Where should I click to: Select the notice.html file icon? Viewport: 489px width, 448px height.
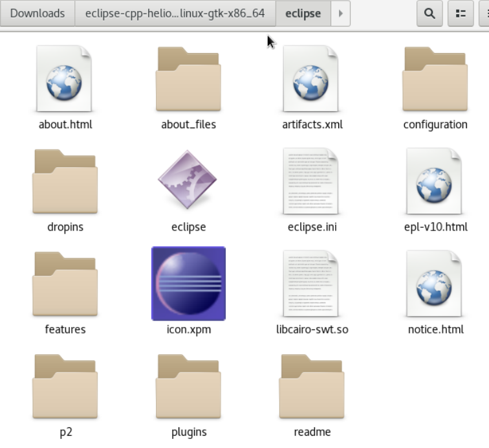[434, 284]
